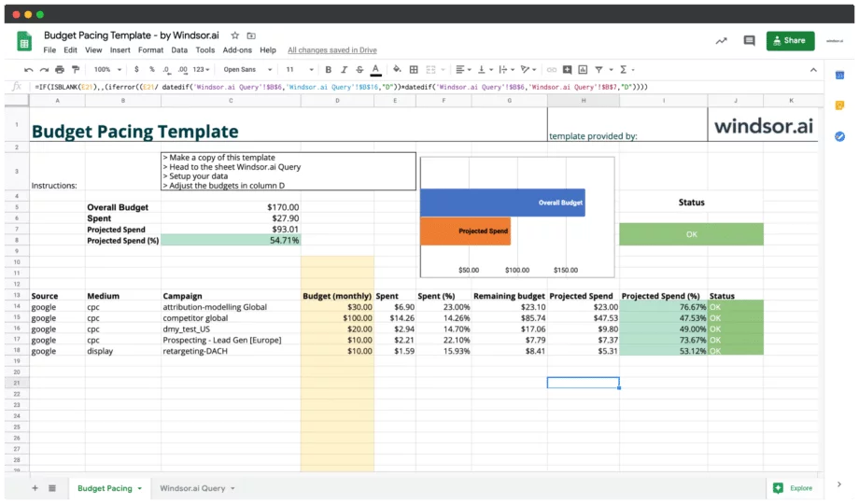This screenshot has height=504, width=859.
Task: Click the Undo icon
Action: point(29,70)
